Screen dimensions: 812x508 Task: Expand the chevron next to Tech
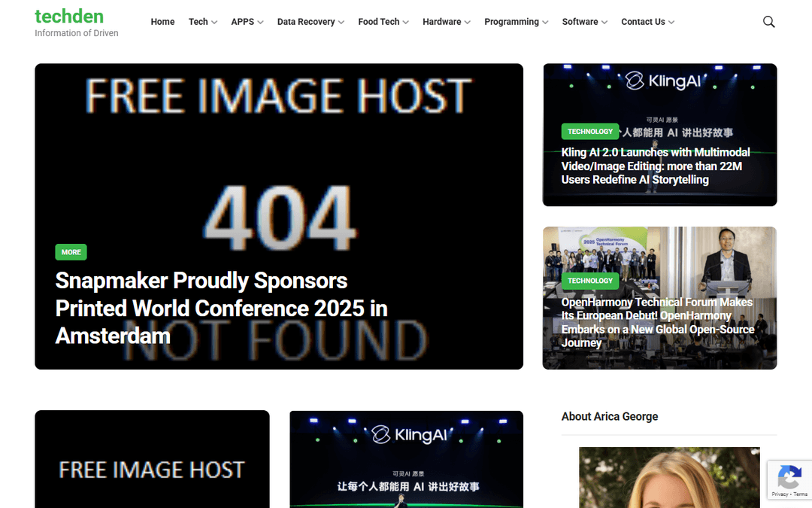(x=214, y=23)
